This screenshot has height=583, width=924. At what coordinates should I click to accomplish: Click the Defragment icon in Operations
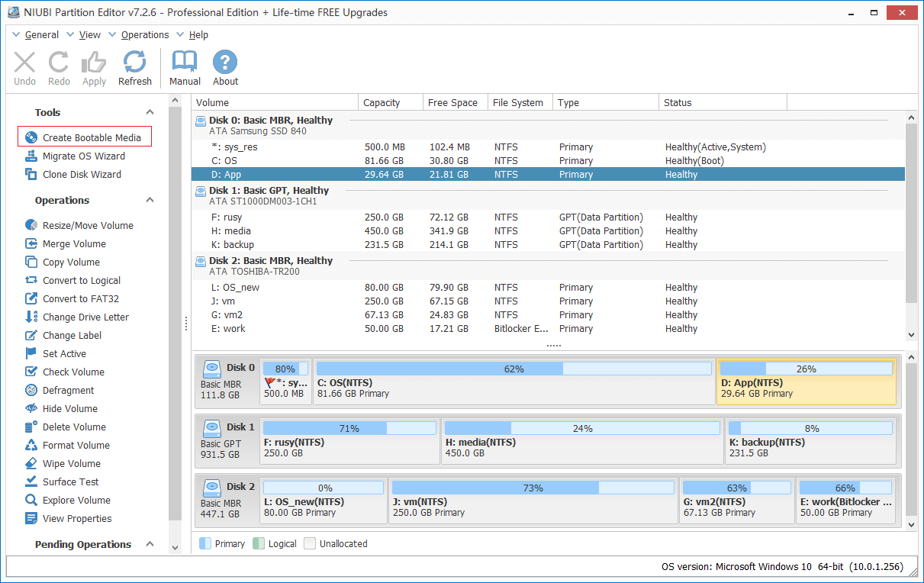[31, 390]
